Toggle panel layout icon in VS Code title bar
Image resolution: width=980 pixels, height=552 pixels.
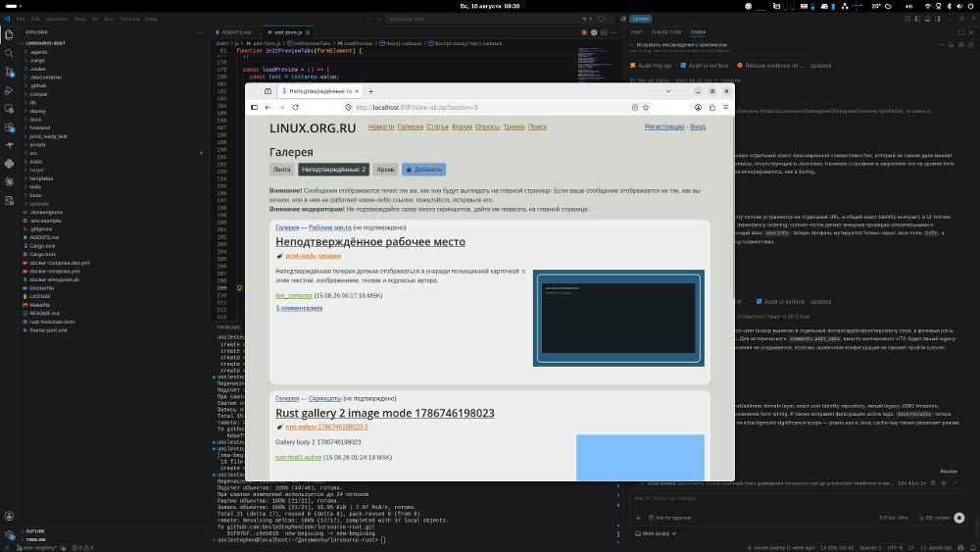coord(927,19)
